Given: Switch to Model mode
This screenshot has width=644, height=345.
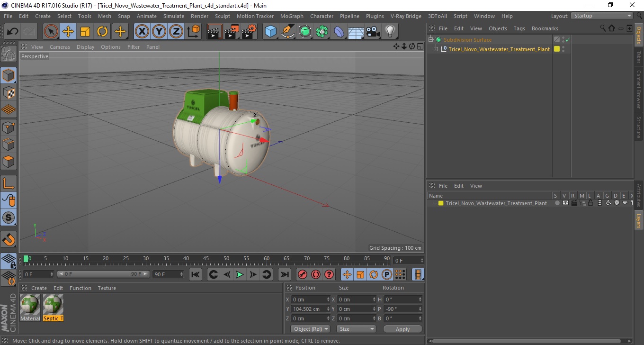Looking at the screenshot, I should pos(9,75).
